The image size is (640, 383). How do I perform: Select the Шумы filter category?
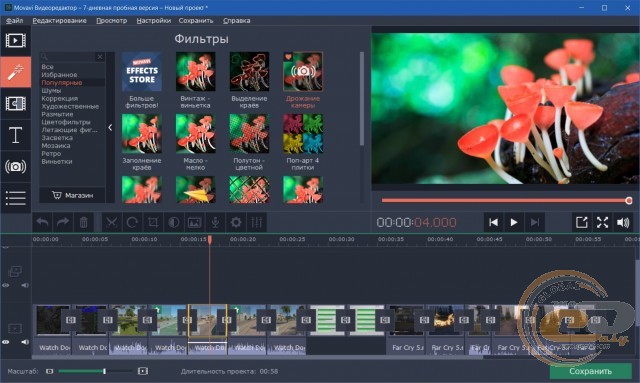pyautogui.click(x=51, y=91)
